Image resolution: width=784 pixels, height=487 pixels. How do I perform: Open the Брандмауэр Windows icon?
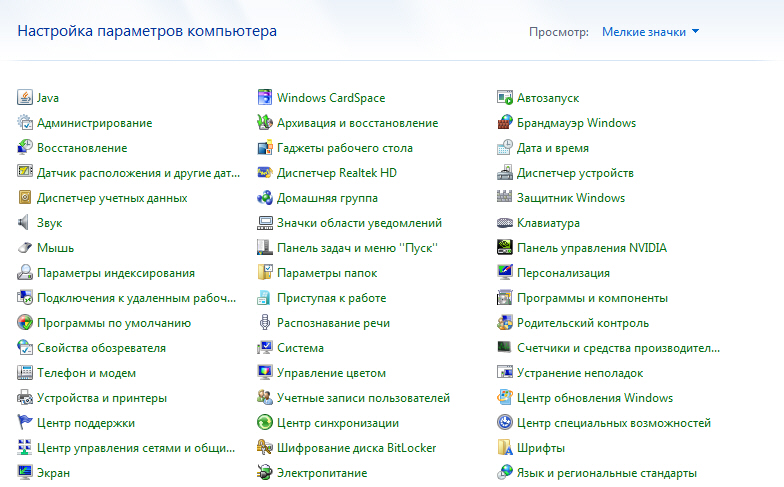(x=506, y=123)
